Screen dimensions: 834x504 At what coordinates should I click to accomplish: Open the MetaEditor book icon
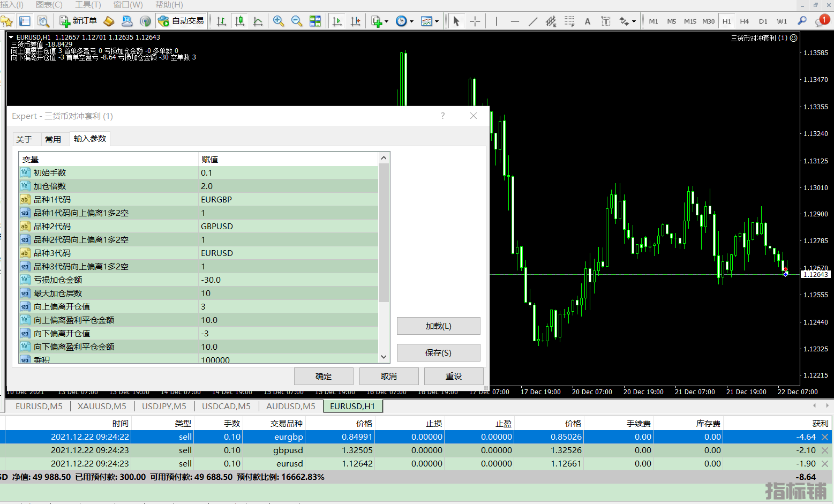coord(109,21)
